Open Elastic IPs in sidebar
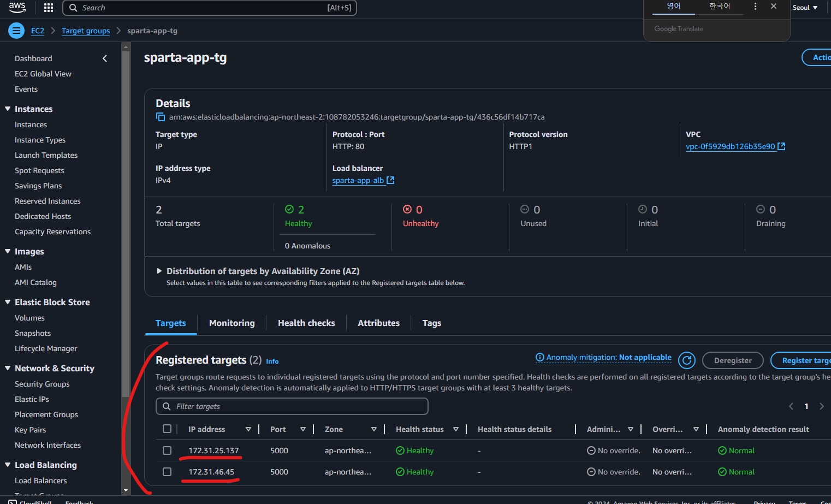The width and height of the screenshot is (831, 504). pos(32,399)
